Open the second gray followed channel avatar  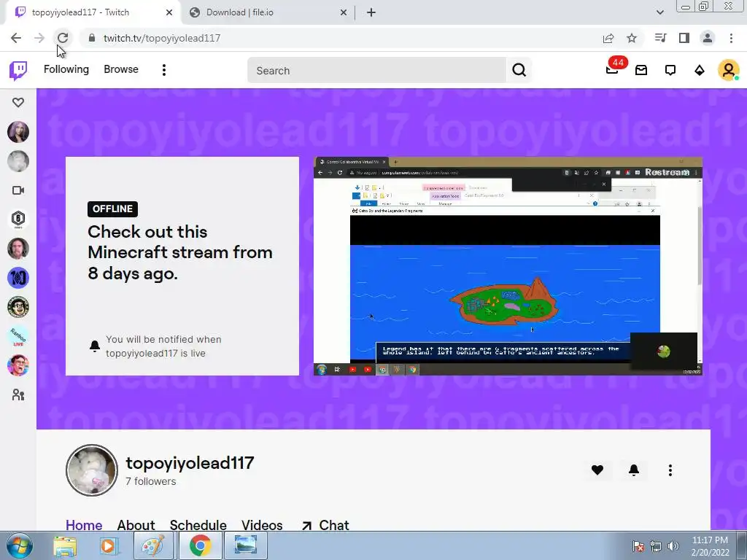tap(18, 161)
